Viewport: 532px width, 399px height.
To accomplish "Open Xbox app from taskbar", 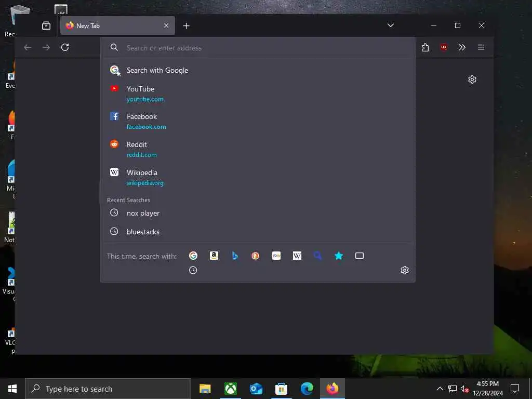I will [x=230, y=389].
